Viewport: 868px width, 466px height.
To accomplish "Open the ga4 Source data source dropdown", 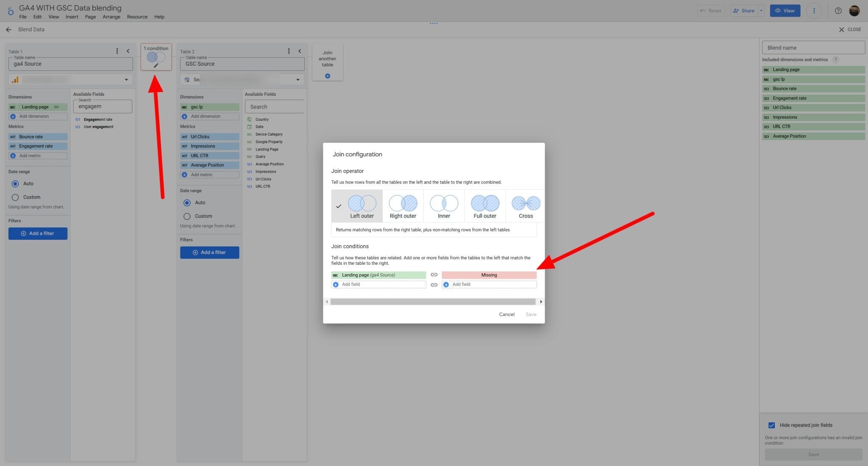I will click(125, 79).
